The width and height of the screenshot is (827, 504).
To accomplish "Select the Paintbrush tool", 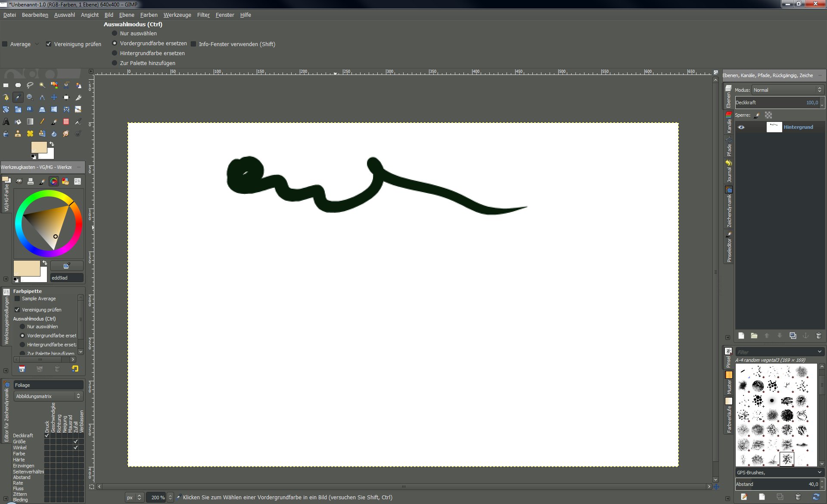I will 54,121.
